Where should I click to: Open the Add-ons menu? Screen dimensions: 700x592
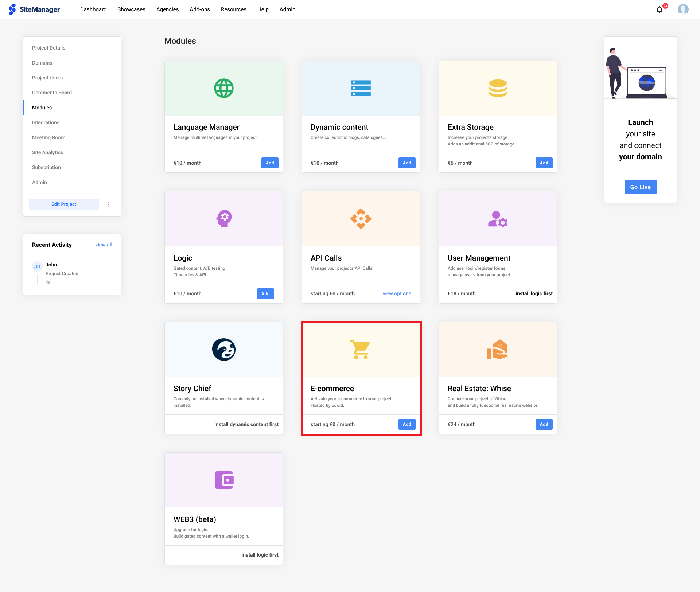(x=200, y=9)
